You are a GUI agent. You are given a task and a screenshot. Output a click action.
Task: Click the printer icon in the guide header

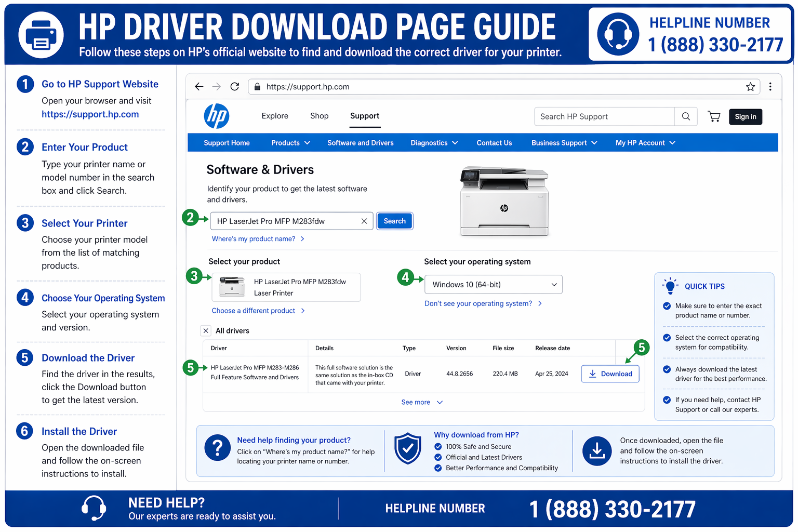click(x=41, y=35)
